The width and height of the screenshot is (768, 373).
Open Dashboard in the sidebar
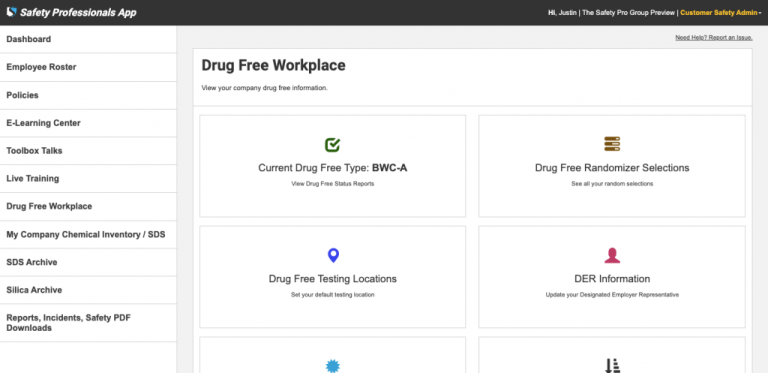(x=88, y=39)
